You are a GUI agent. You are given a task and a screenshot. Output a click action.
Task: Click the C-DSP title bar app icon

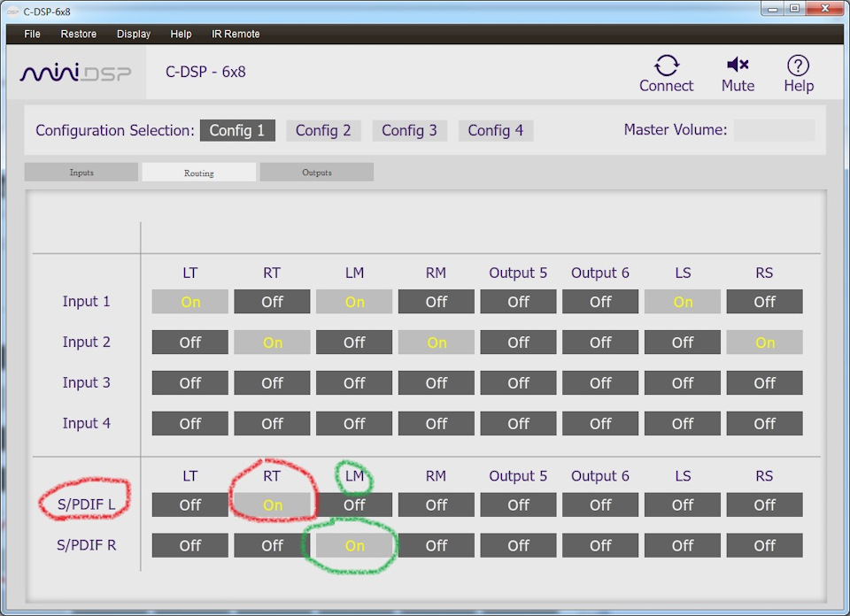click(x=12, y=12)
